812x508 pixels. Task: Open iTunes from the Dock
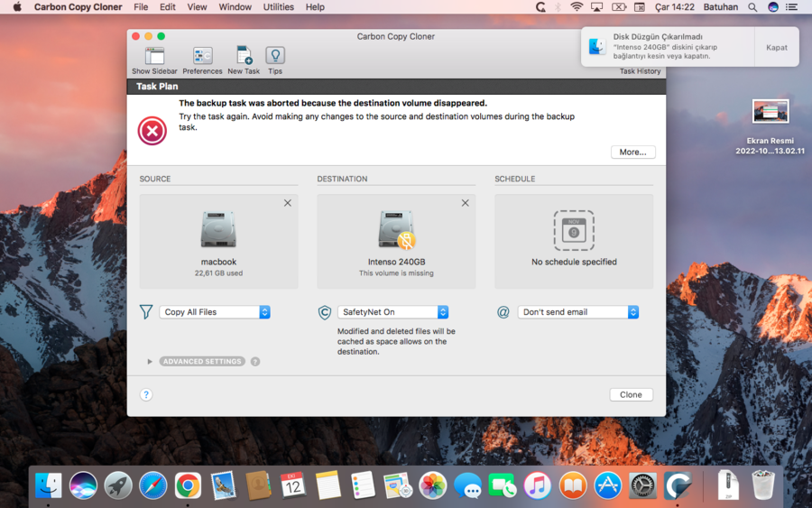coord(538,485)
